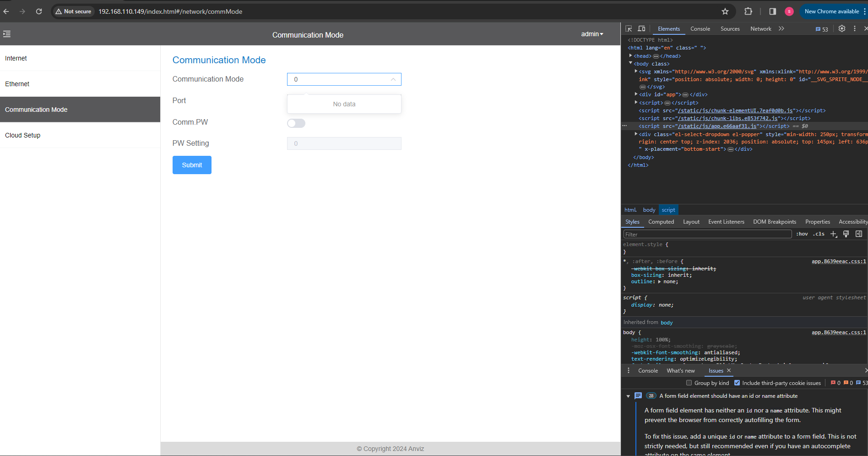The width and height of the screenshot is (868, 456).
Task: Open the Ethernet sidebar menu item
Action: (x=80, y=84)
